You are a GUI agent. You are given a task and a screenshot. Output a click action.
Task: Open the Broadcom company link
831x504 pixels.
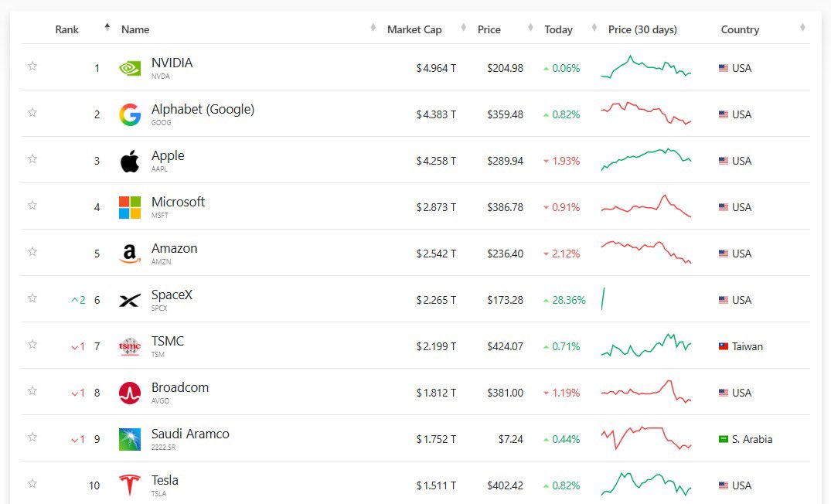click(179, 387)
